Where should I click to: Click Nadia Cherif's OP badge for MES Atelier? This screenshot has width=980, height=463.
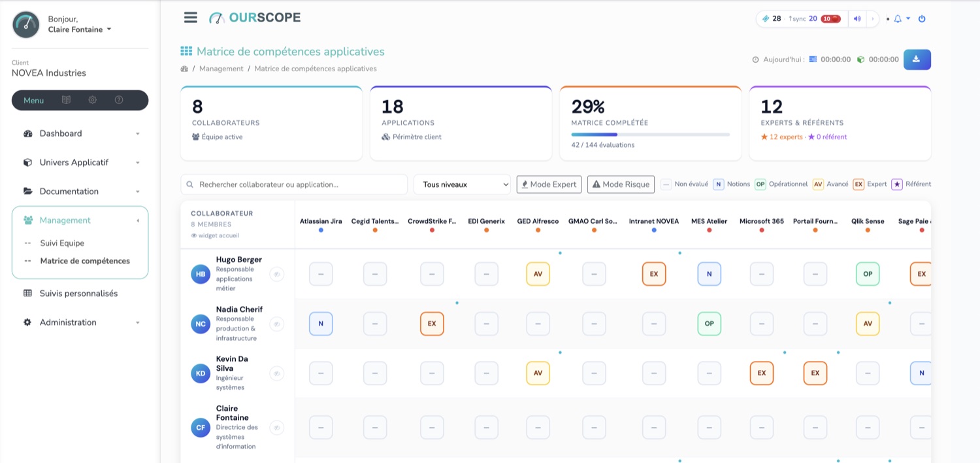[709, 324]
